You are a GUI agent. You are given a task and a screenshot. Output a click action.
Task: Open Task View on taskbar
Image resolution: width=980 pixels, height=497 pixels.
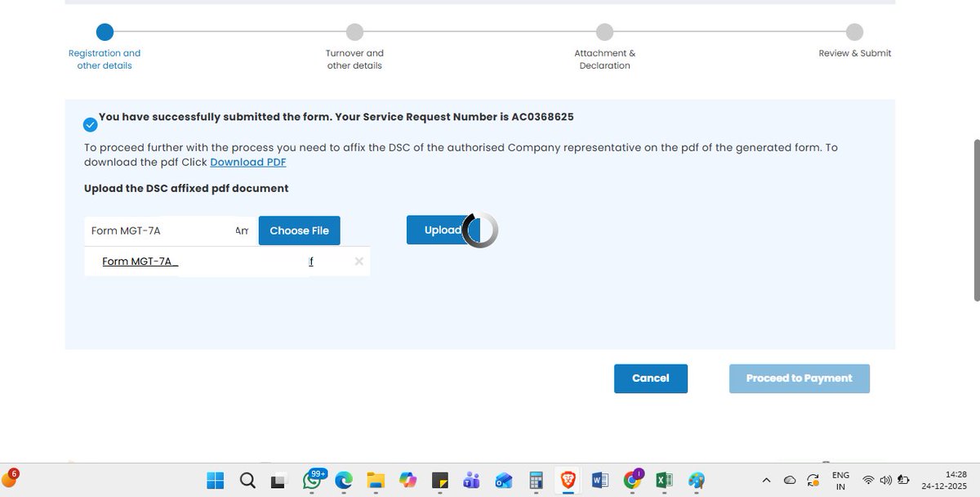coord(279,481)
